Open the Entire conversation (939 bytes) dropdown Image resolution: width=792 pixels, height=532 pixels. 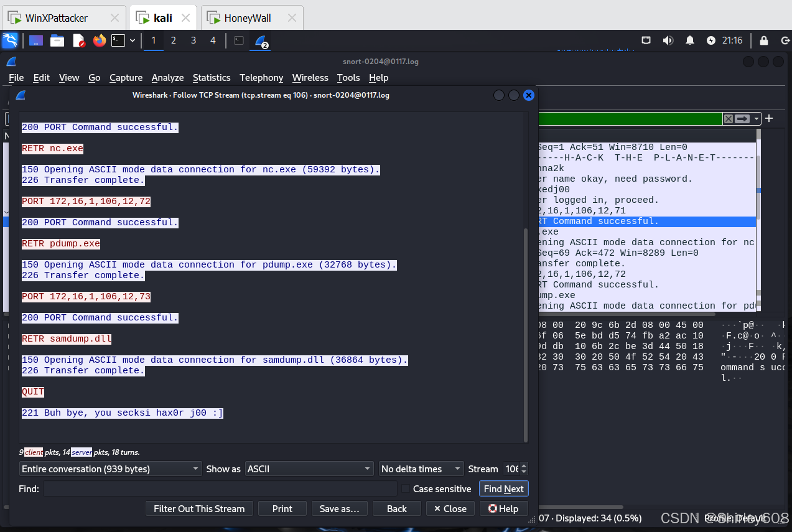tap(111, 469)
